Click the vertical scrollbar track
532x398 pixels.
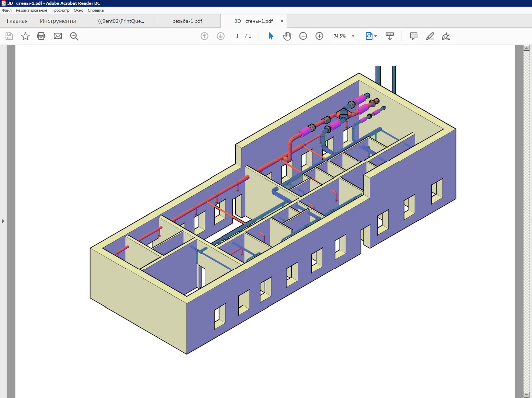tap(526, 221)
